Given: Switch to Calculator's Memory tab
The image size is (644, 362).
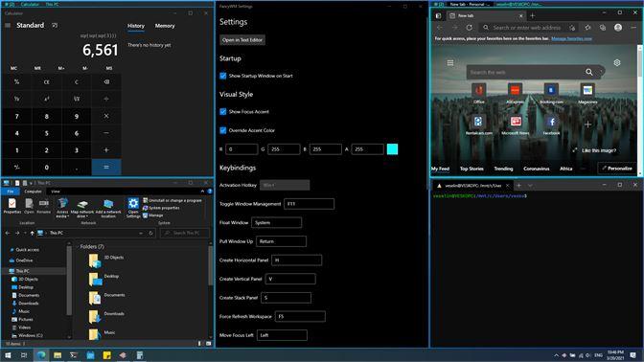Looking at the screenshot, I should click(165, 26).
